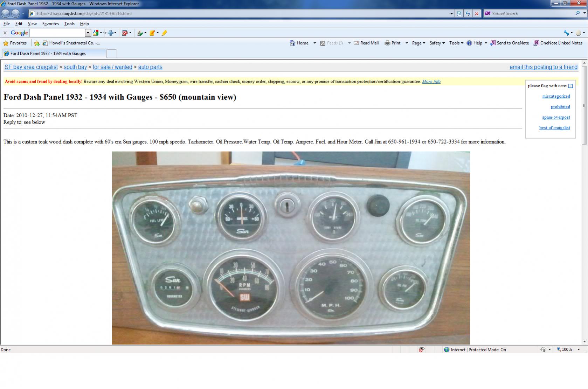Screen dimensions: 588x389
Task: Click the Help question mark icon
Action: pyautogui.click(x=469, y=43)
